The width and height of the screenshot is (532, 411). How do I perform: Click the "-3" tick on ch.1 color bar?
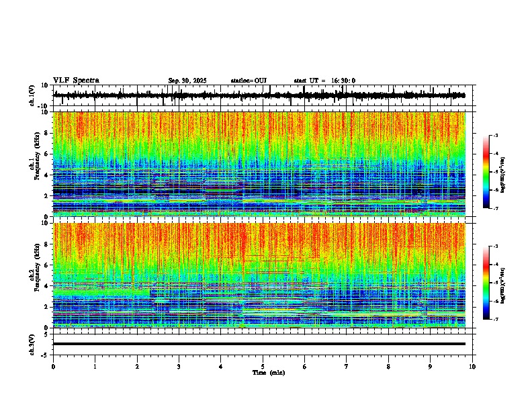tap(496, 135)
